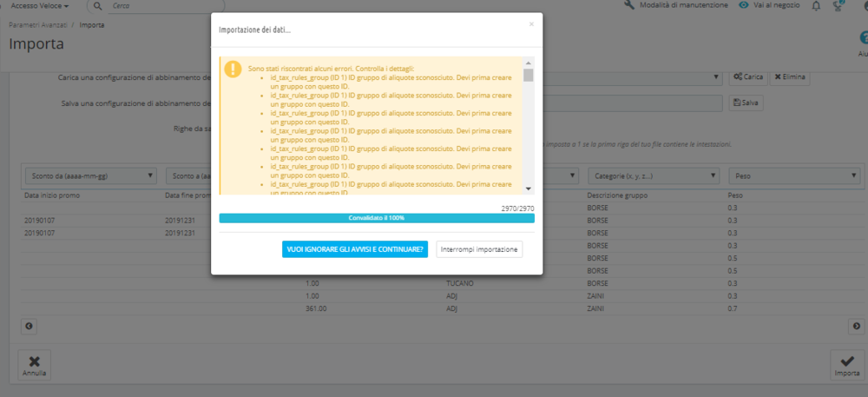
Task: Go to previous columns with left arrow button
Action: (29, 326)
